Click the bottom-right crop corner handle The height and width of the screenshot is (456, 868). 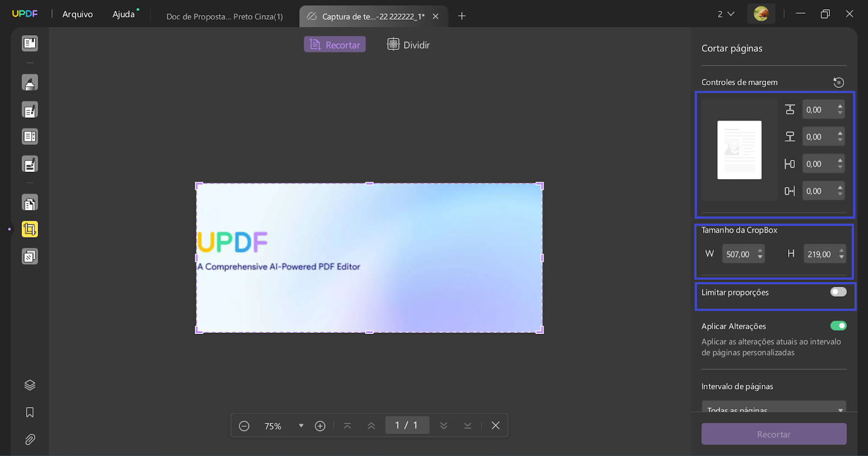540,330
